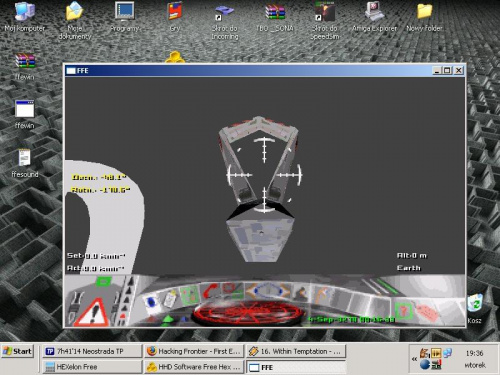Switch to Hacking Frontier Firefox window
This screenshot has width=500, height=375.
tap(194, 351)
